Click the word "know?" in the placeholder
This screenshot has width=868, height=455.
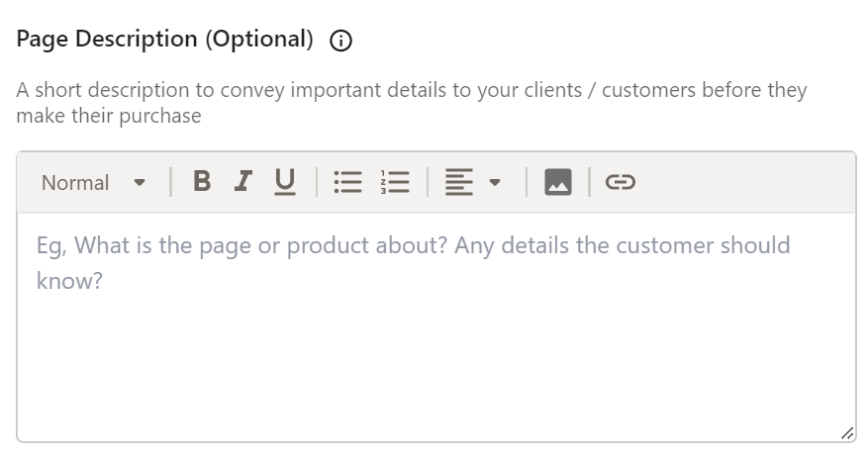pos(70,282)
